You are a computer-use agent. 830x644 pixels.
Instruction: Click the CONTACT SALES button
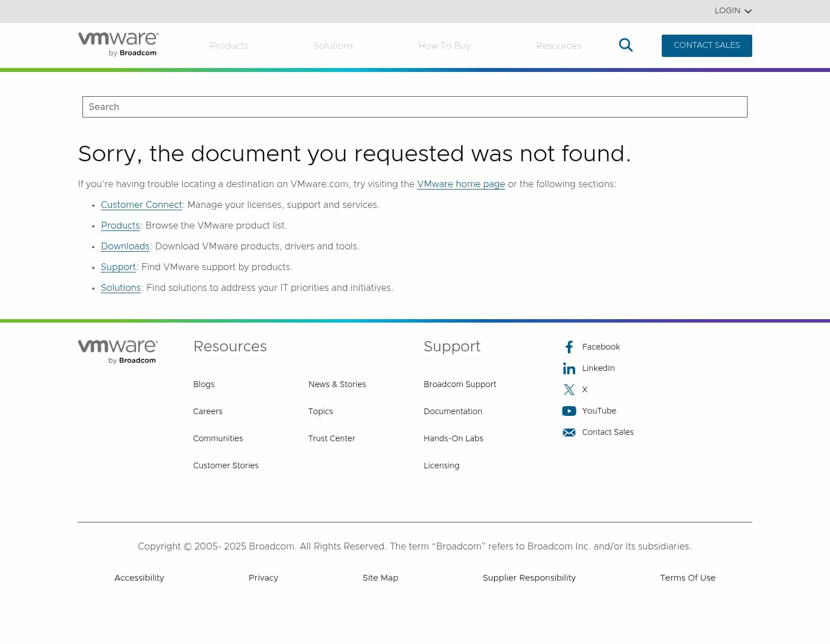click(x=707, y=46)
